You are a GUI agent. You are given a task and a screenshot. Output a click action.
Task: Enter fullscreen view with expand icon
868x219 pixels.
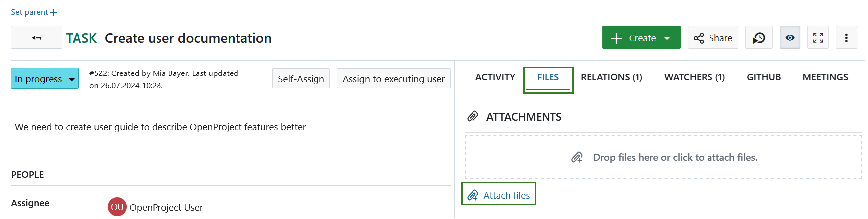[818, 38]
